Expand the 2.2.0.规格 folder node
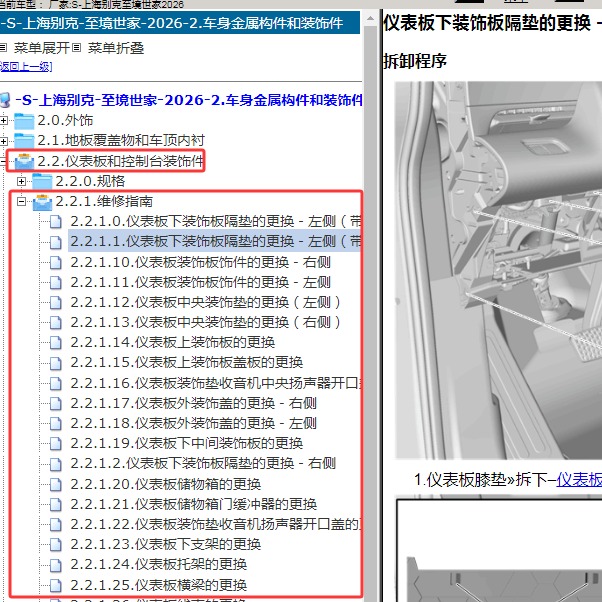 [x=22, y=181]
